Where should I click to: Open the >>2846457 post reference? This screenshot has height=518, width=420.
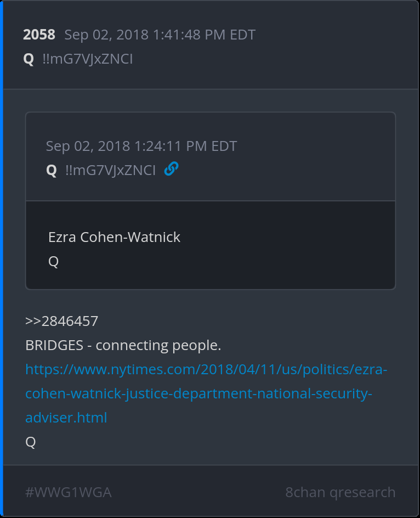click(x=61, y=321)
